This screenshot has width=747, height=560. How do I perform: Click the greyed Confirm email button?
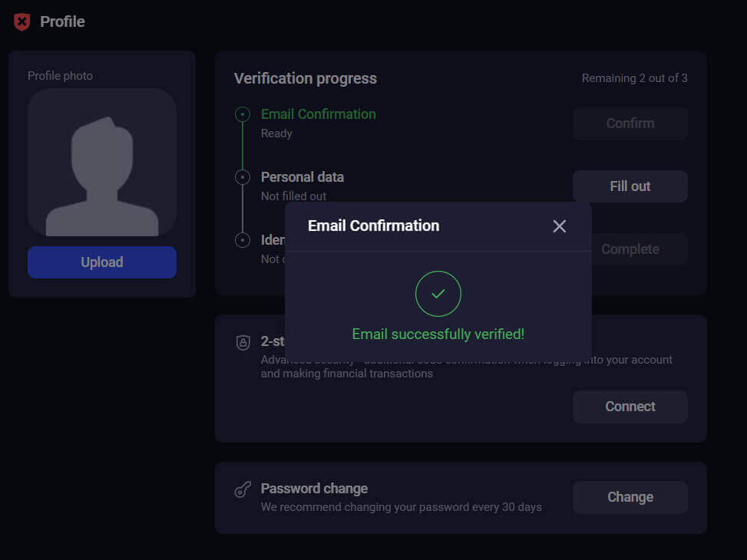(630, 124)
